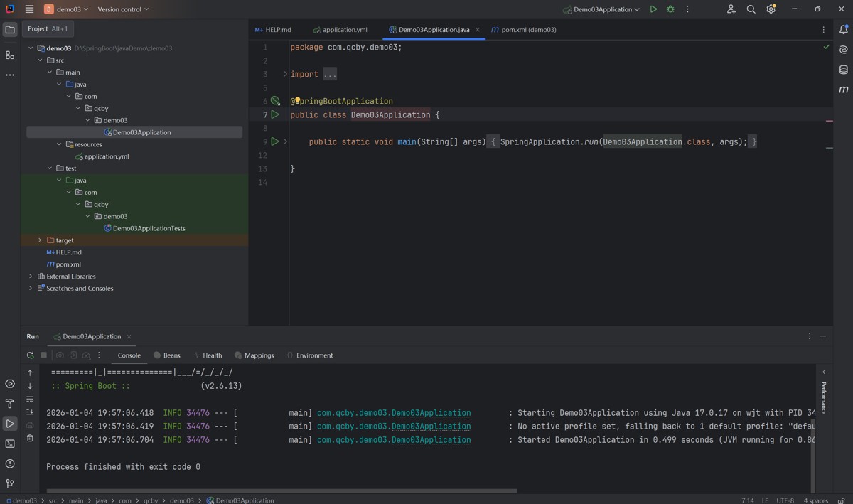Expand the External Libraries node
This screenshot has width=853, height=504.
pyautogui.click(x=31, y=277)
